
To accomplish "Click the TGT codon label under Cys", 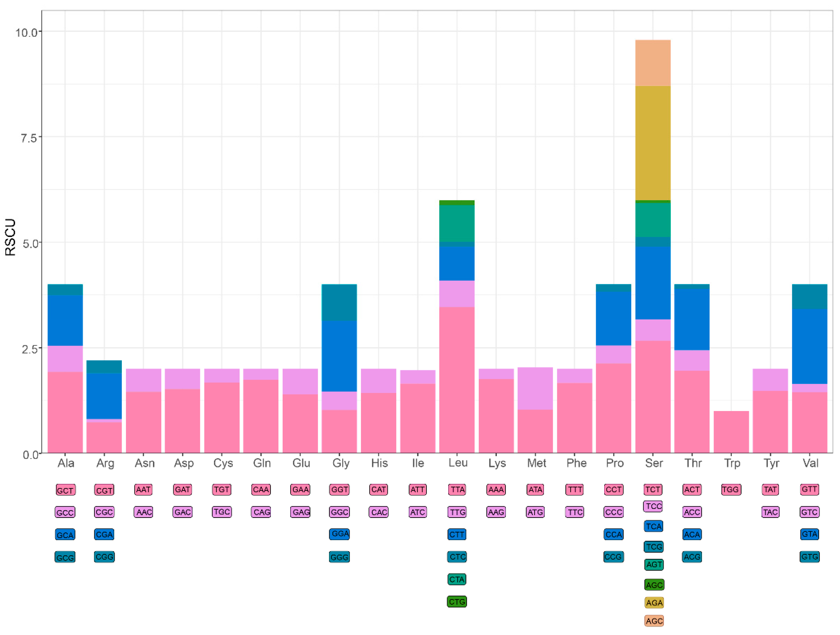I will tap(222, 489).
